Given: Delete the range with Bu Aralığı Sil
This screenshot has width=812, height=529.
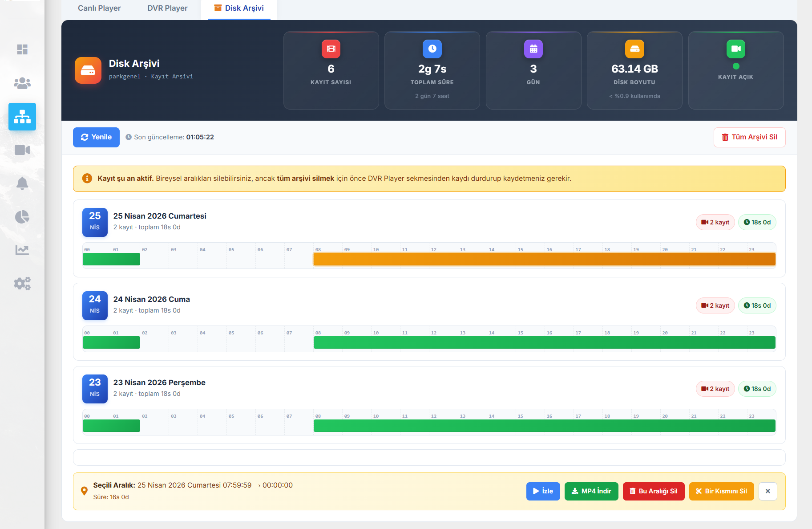Looking at the screenshot, I should click(x=654, y=491).
